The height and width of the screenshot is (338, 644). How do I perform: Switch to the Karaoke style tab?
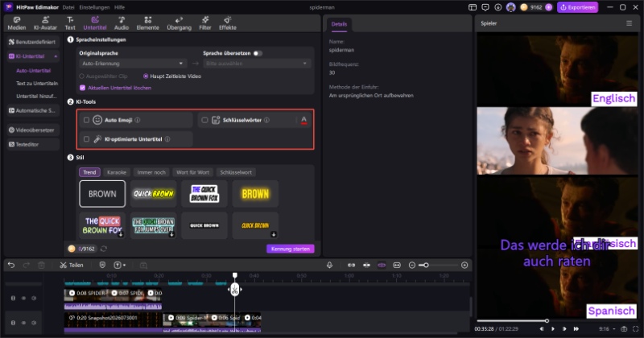117,172
